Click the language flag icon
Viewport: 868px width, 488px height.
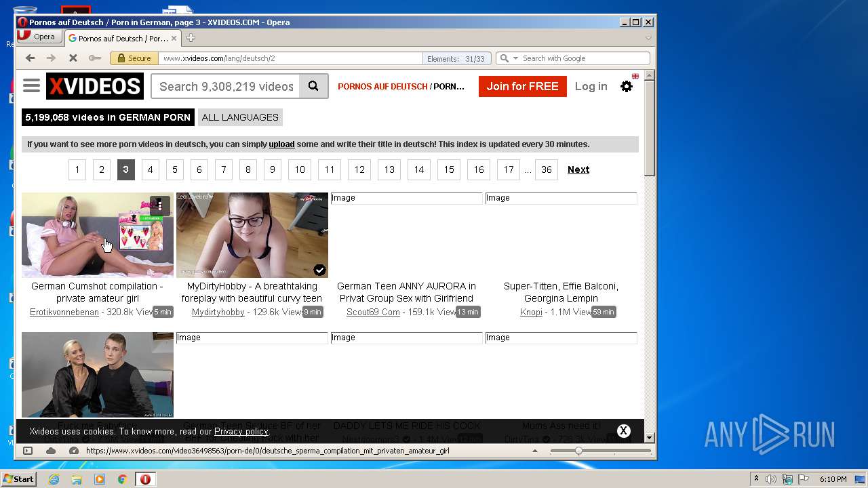point(635,76)
